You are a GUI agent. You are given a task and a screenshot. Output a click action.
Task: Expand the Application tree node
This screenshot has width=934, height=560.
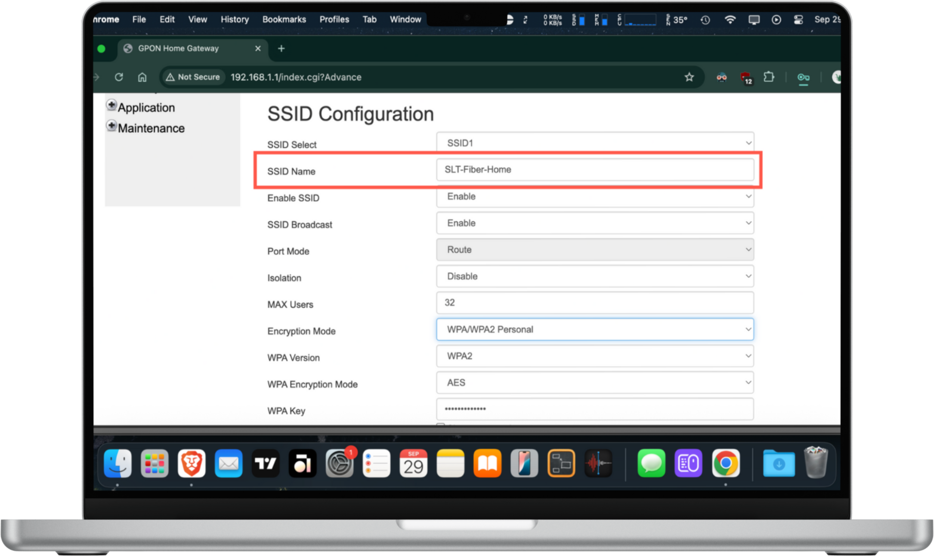tap(111, 105)
